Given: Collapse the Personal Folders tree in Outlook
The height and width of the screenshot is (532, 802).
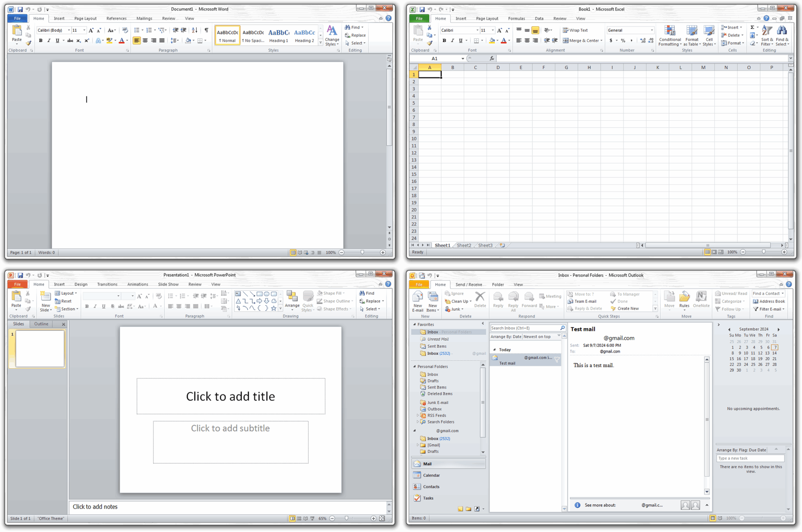Looking at the screenshot, I should [414, 366].
